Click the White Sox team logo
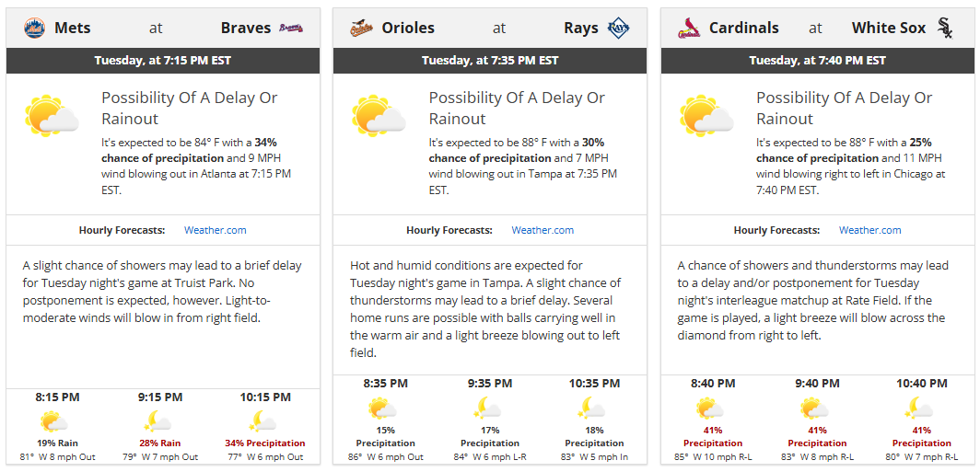 [945, 29]
